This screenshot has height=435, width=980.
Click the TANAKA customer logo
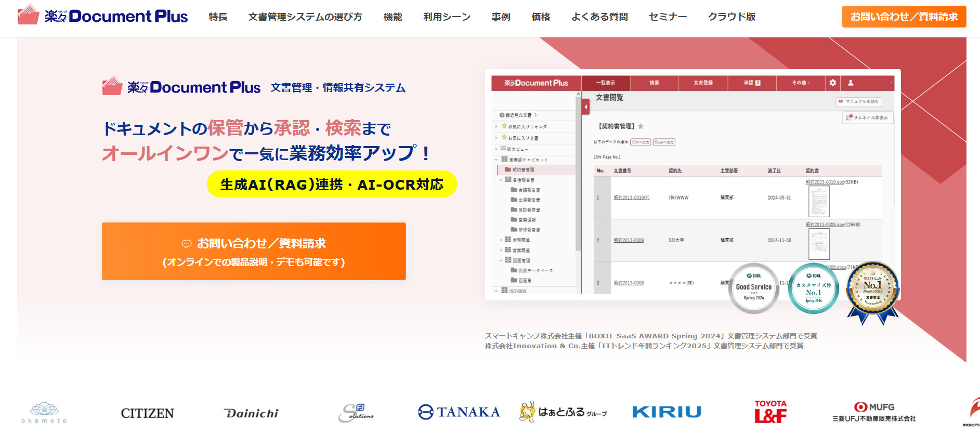coord(459,412)
